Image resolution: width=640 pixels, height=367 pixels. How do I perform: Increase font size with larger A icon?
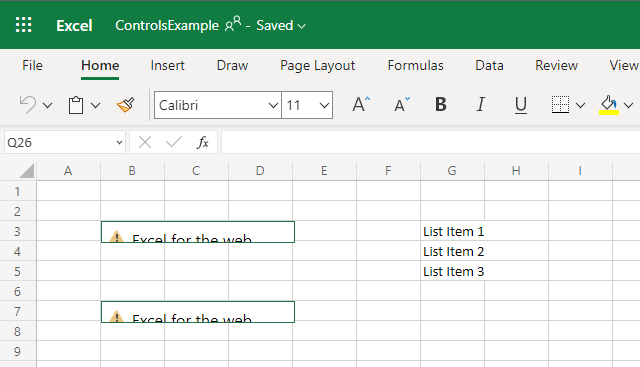pyautogui.click(x=361, y=105)
